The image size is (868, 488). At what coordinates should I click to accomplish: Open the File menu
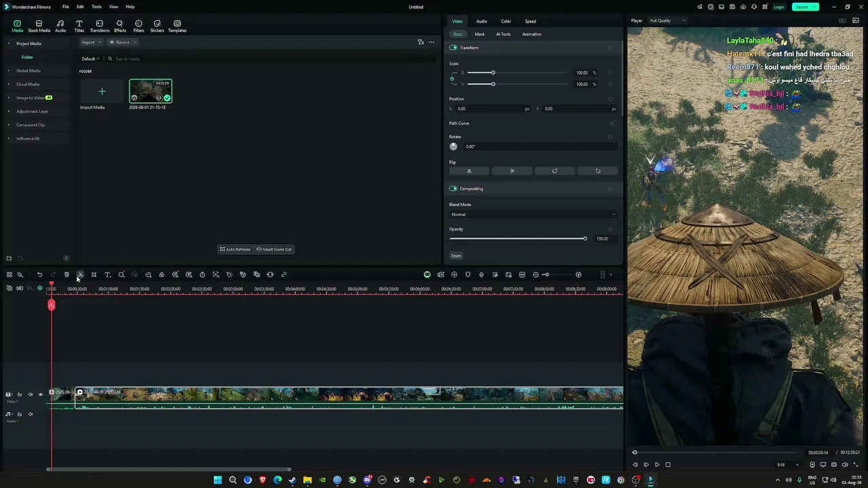66,7
